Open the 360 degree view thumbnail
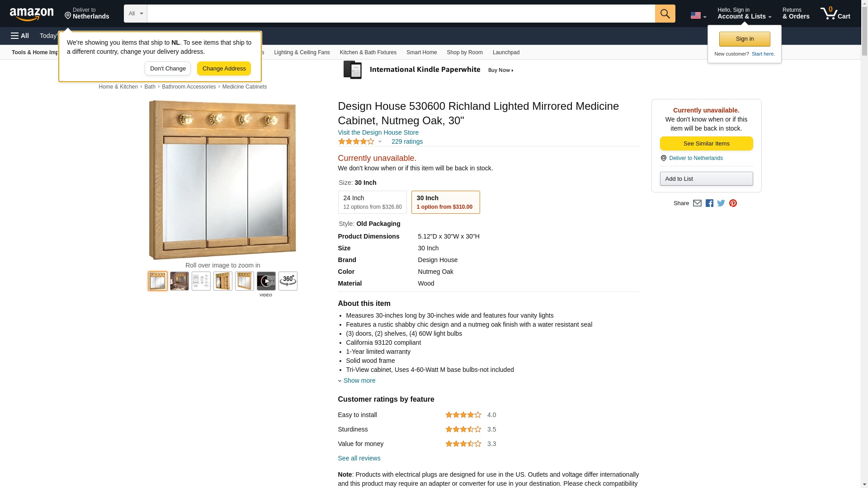The height and width of the screenshot is (488, 868). (288, 281)
